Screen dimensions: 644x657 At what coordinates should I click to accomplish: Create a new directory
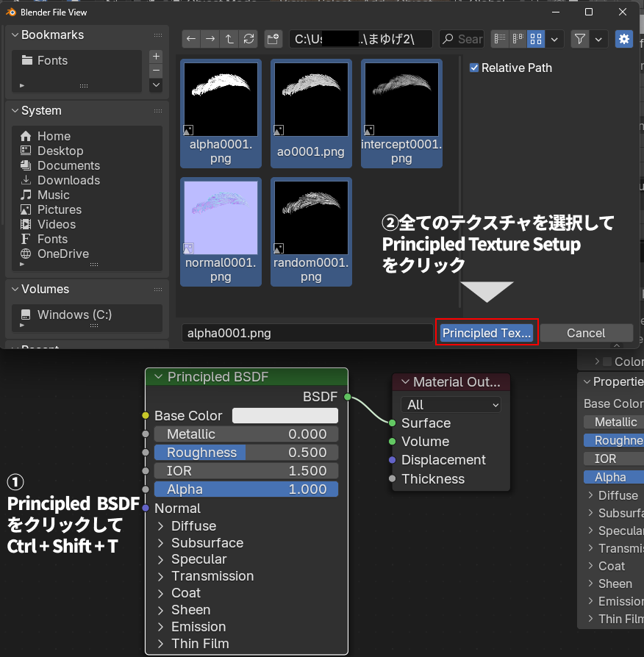[x=273, y=39]
